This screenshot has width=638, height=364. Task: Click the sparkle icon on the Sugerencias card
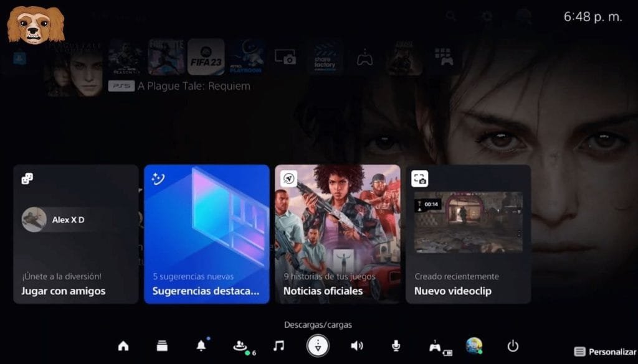[x=158, y=179]
